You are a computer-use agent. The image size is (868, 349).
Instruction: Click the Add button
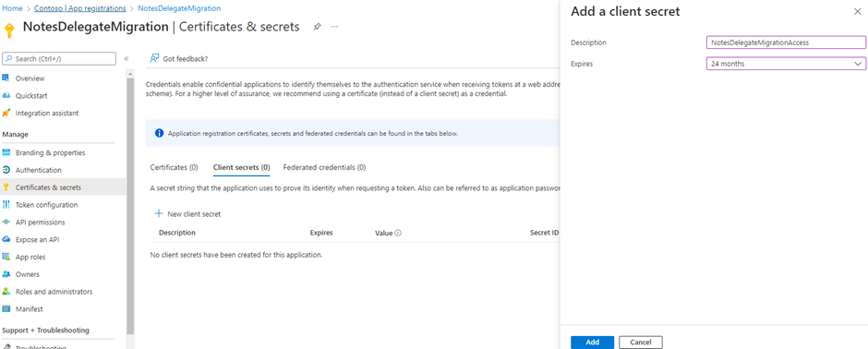[x=592, y=343]
